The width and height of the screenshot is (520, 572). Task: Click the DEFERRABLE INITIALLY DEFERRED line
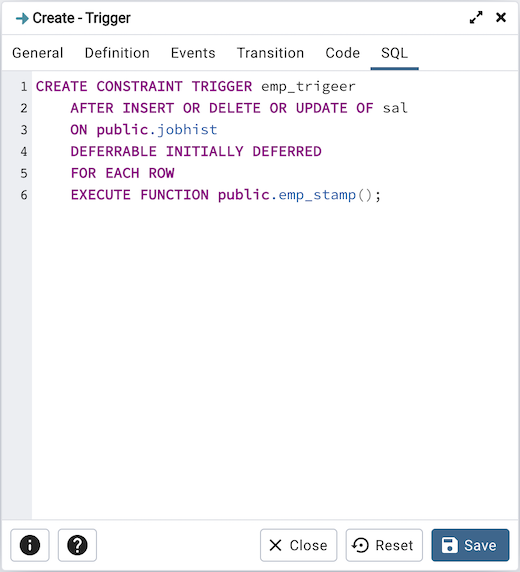(196, 151)
